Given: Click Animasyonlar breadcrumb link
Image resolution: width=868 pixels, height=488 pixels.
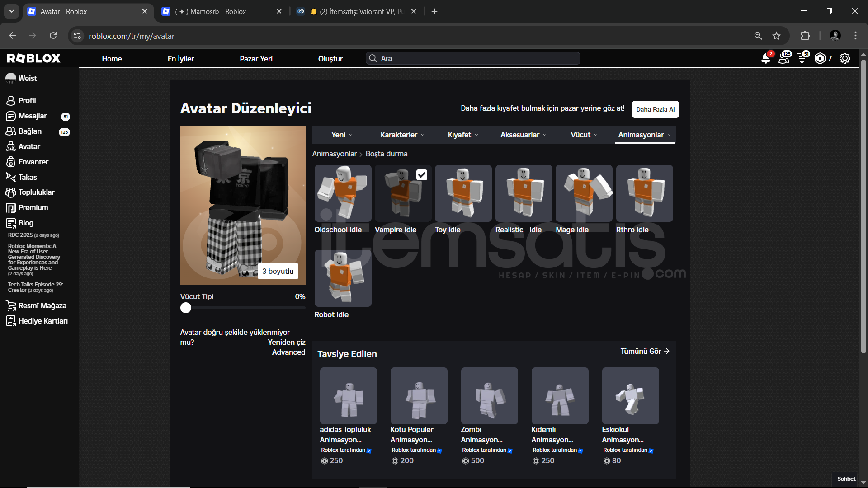Looking at the screenshot, I should [334, 154].
